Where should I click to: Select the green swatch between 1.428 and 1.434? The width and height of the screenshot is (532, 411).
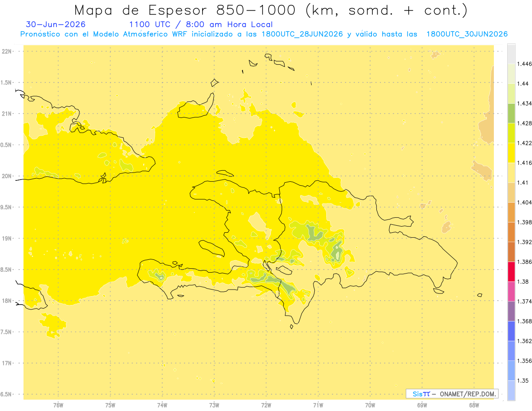point(511,114)
